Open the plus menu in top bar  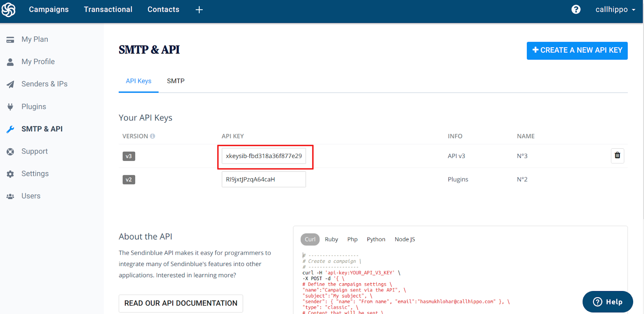[199, 10]
